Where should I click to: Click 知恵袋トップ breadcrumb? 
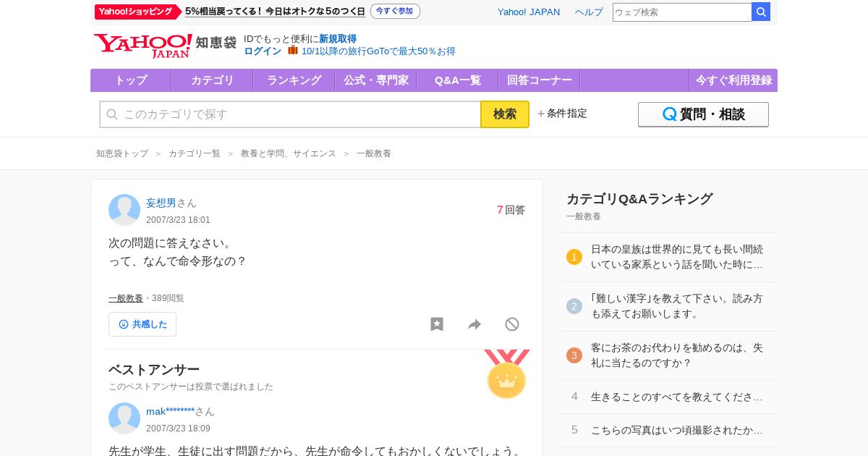(x=122, y=153)
